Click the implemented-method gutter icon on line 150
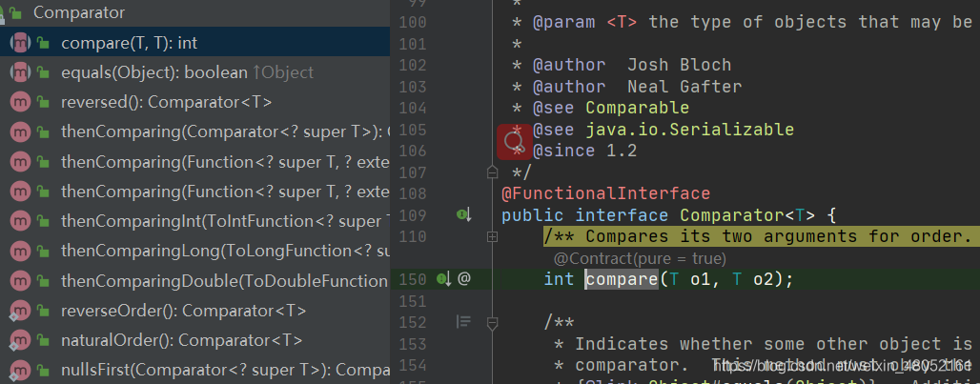The height and width of the screenshot is (384, 980). (x=443, y=279)
